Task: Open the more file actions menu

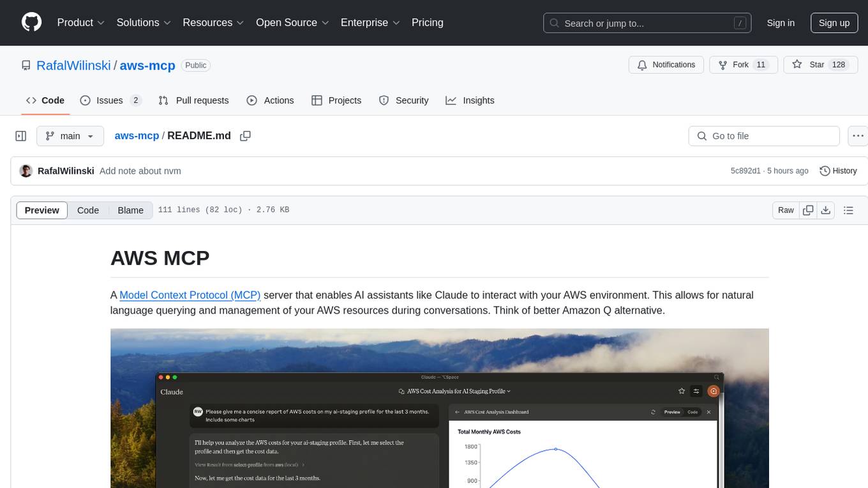Action: click(858, 136)
